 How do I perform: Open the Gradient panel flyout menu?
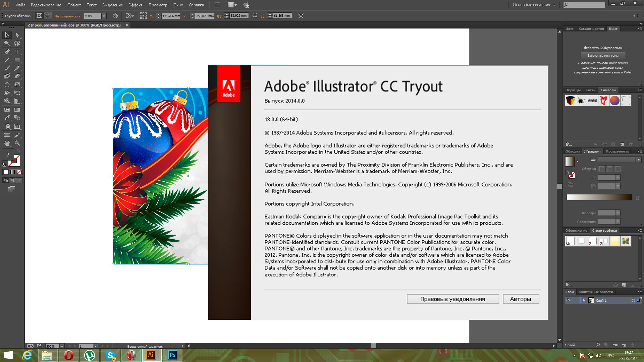pos(640,152)
